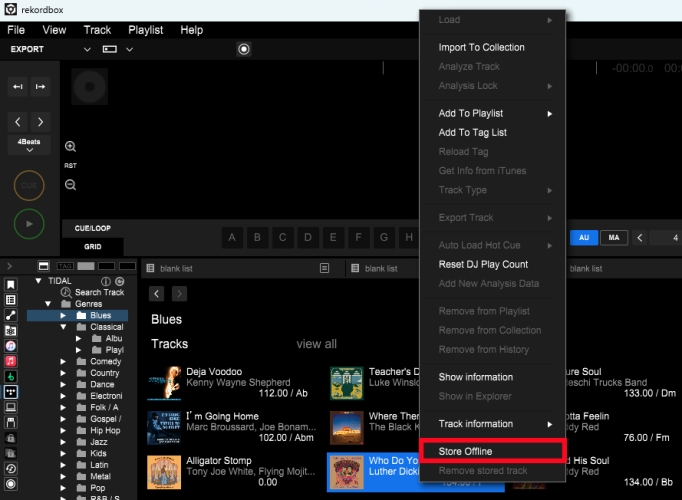Open the View menu
Screen dimensions: 682x500
pyautogui.click(x=54, y=30)
